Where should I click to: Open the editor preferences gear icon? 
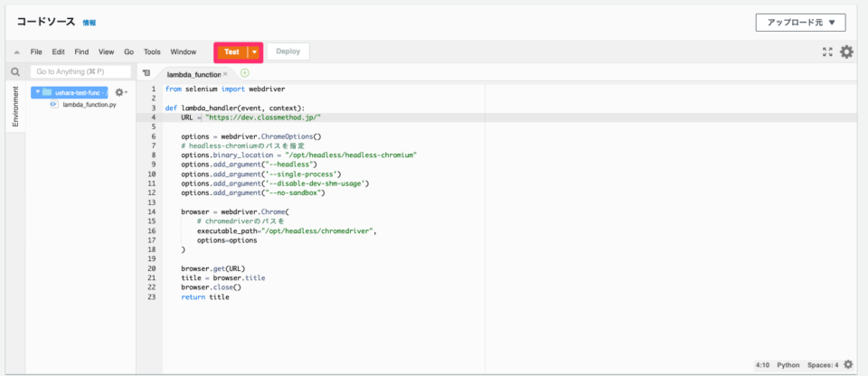[x=846, y=52]
